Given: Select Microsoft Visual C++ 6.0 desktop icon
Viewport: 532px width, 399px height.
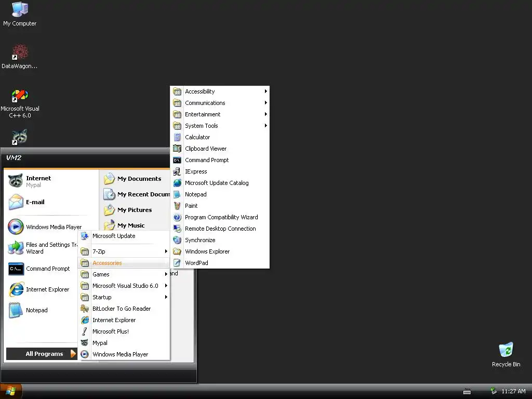Looking at the screenshot, I should click(x=20, y=103).
